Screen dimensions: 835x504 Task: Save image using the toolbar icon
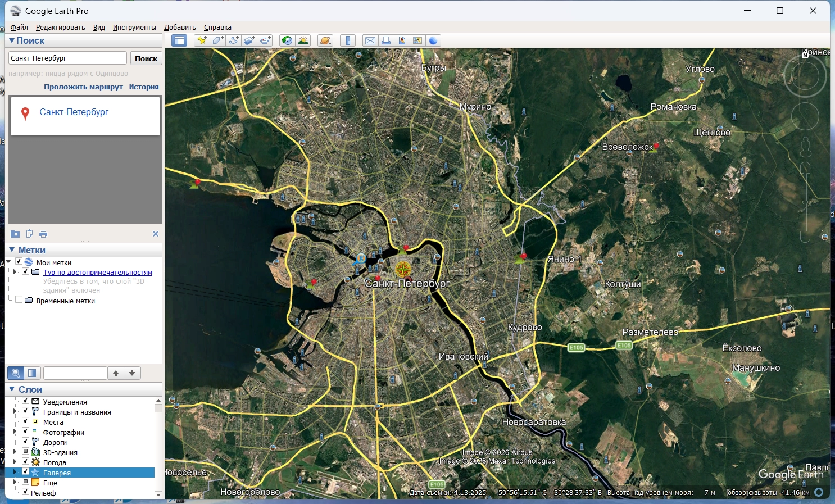(x=402, y=40)
